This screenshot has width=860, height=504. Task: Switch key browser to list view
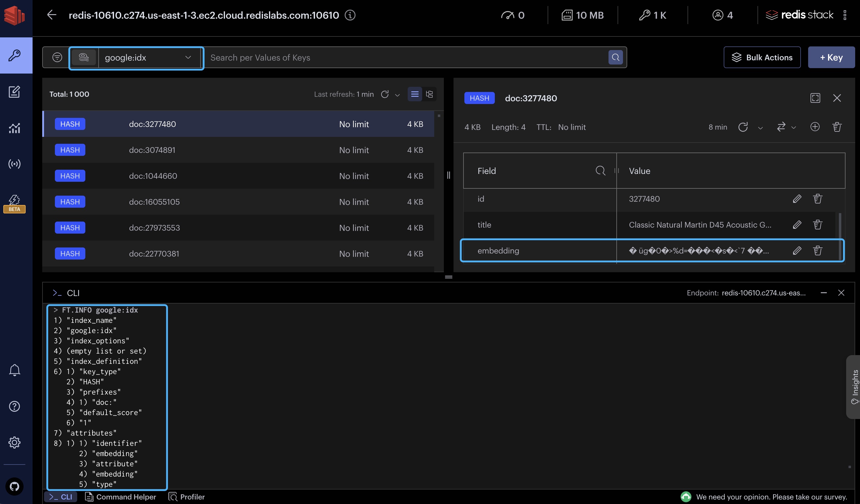[415, 94]
